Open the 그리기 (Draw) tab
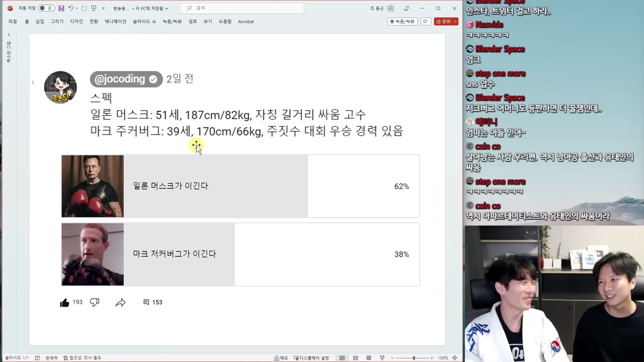This screenshot has width=644, height=362. click(57, 22)
